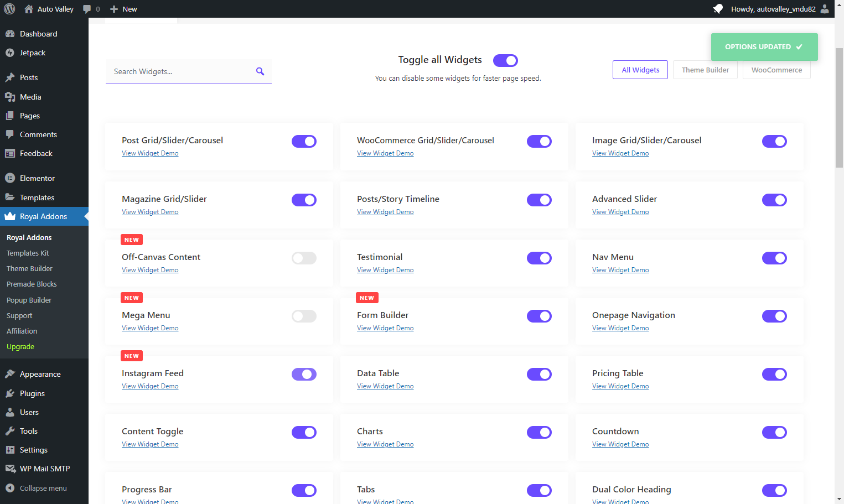
Task: Click the Elementor sidebar icon
Action: (10, 178)
